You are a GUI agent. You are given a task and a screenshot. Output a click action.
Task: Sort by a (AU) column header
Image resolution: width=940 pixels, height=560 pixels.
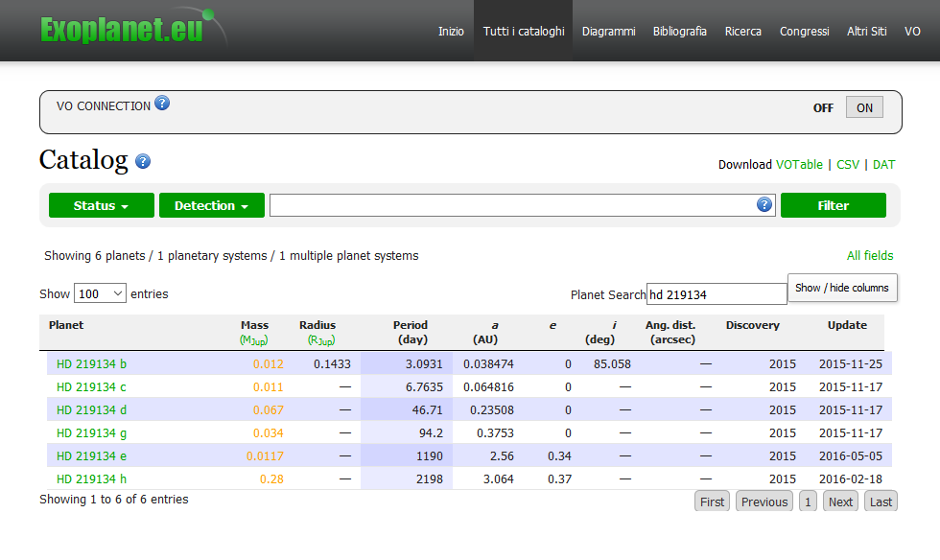coord(485,332)
